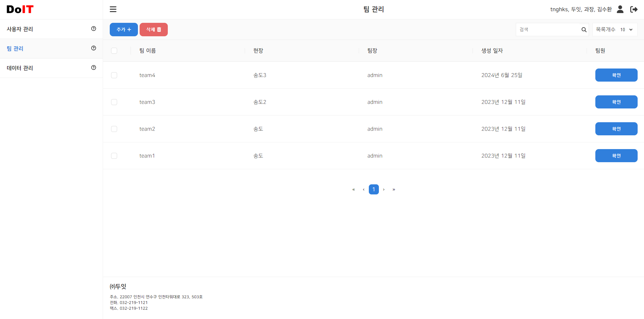Go to last page double arrow

(x=394, y=189)
